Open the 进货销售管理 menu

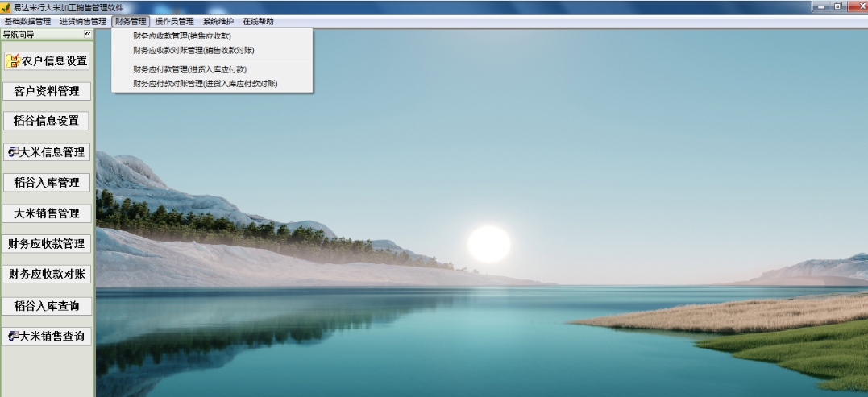[x=83, y=22]
